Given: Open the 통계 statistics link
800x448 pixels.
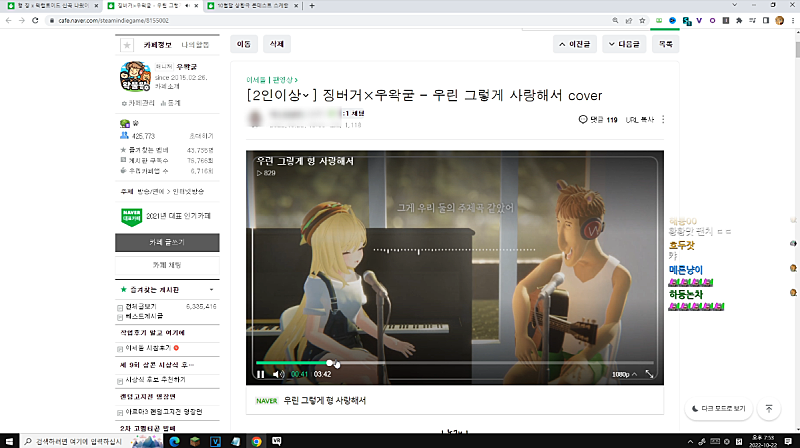Looking at the screenshot, I should point(170,103).
